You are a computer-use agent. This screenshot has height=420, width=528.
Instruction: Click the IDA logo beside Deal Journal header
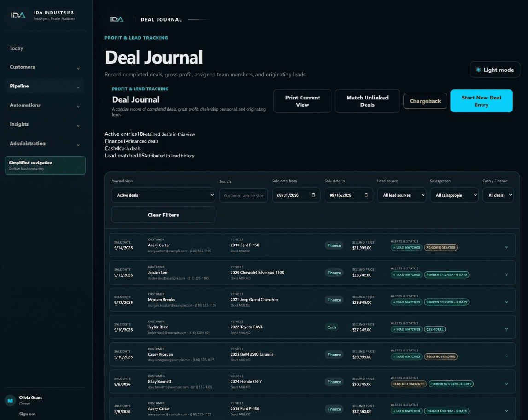(117, 19)
